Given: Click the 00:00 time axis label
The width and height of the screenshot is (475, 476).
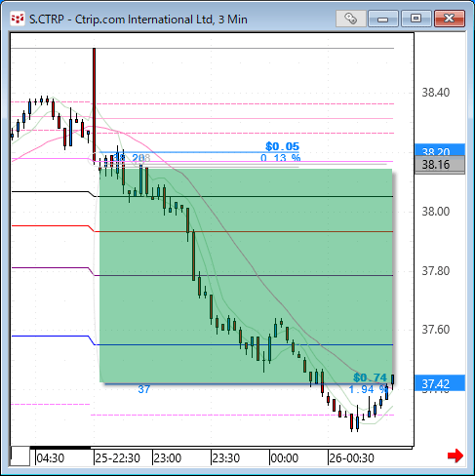Looking at the screenshot, I should (x=285, y=458).
